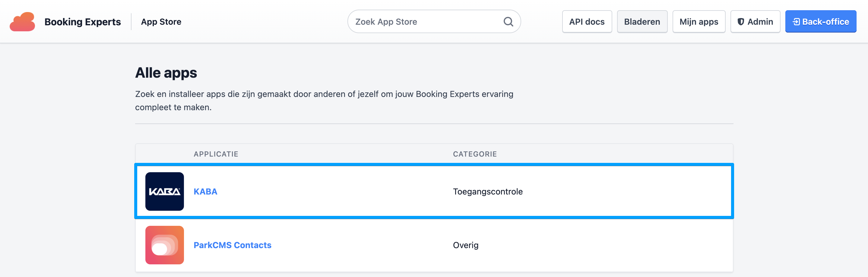868x277 pixels.
Task: Open the KABA app link
Action: (205, 191)
